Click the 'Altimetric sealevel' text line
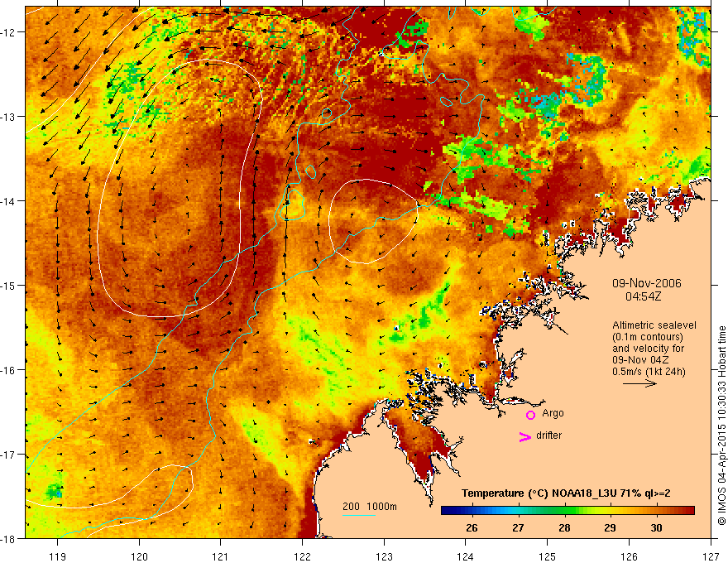The width and height of the screenshot is (728, 563). pyautogui.click(x=654, y=325)
